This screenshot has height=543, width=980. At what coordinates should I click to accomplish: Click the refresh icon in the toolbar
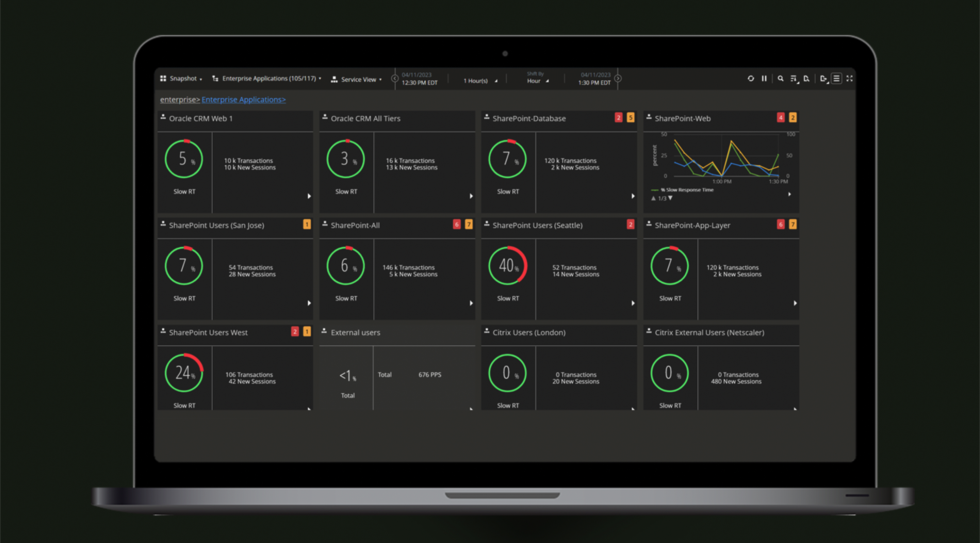pyautogui.click(x=750, y=78)
